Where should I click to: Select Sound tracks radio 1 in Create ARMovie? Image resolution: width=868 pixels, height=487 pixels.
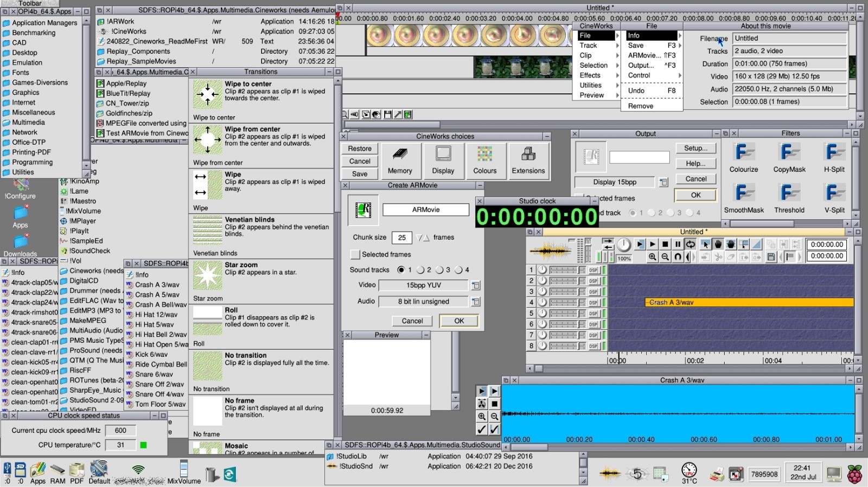[401, 270]
